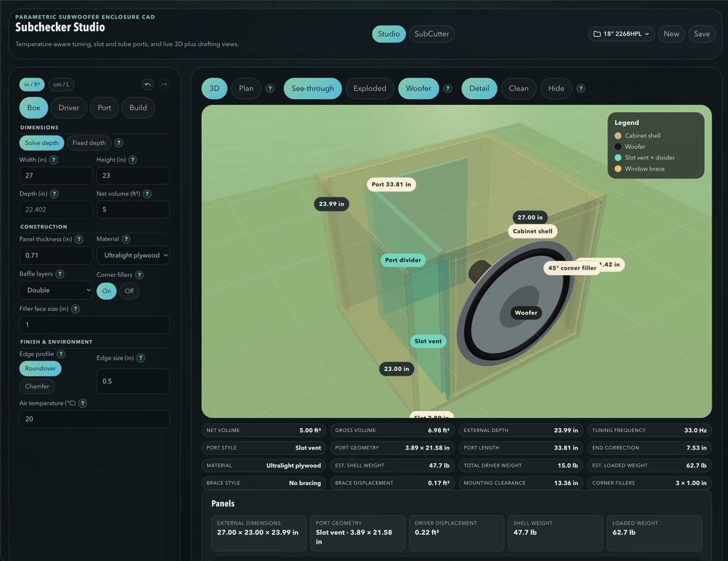Open help icon for Edge profile
The width and height of the screenshot is (728, 561).
pyautogui.click(x=61, y=354)
